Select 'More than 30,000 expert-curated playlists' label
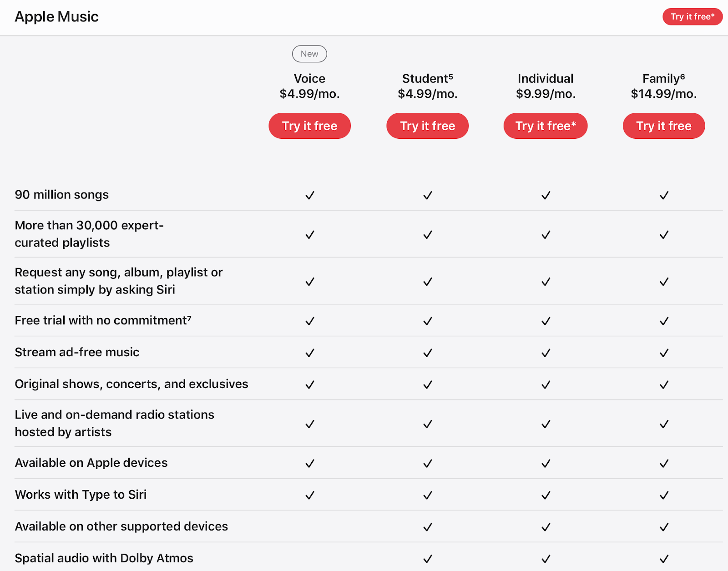The height and width of the screenshot is (571, 728). click(x=89, y=234)
